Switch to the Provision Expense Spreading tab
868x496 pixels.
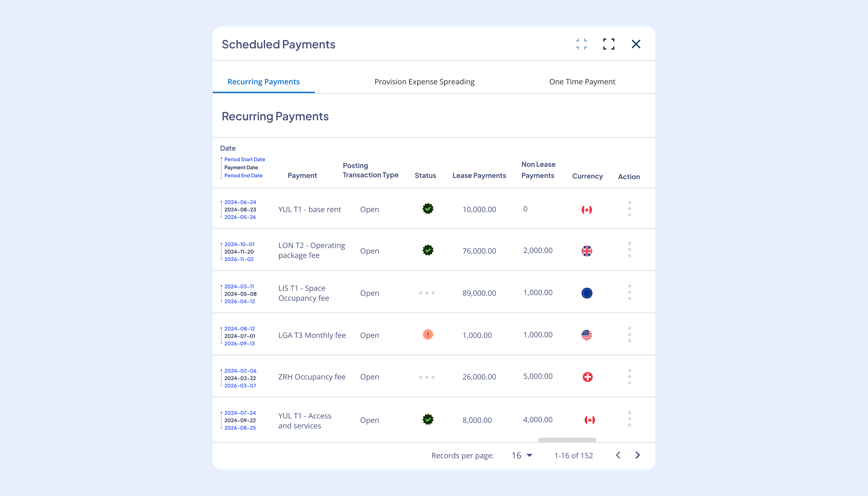point(424,82)
